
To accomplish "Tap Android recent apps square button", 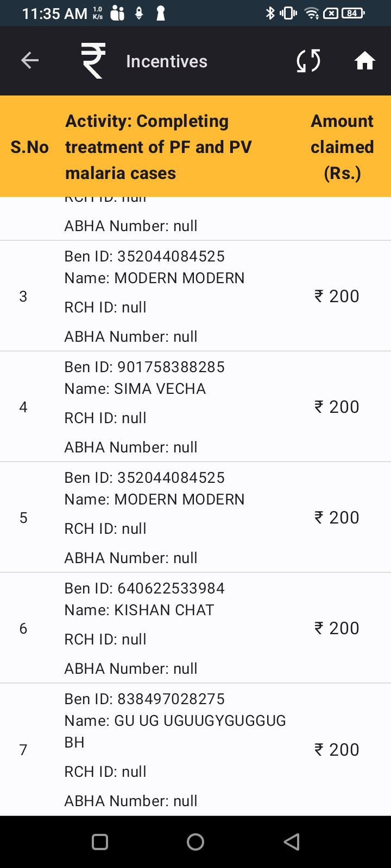I will coord(100,841).
